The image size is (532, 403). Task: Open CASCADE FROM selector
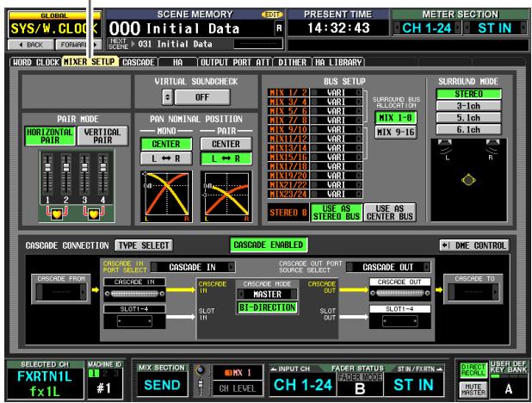click(61, 292)
